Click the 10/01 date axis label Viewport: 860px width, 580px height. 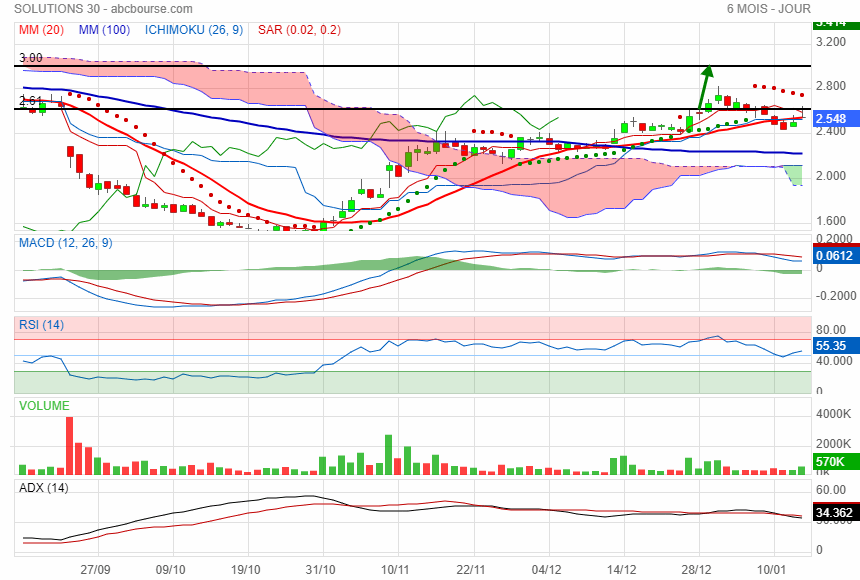(x=772, y=569)
